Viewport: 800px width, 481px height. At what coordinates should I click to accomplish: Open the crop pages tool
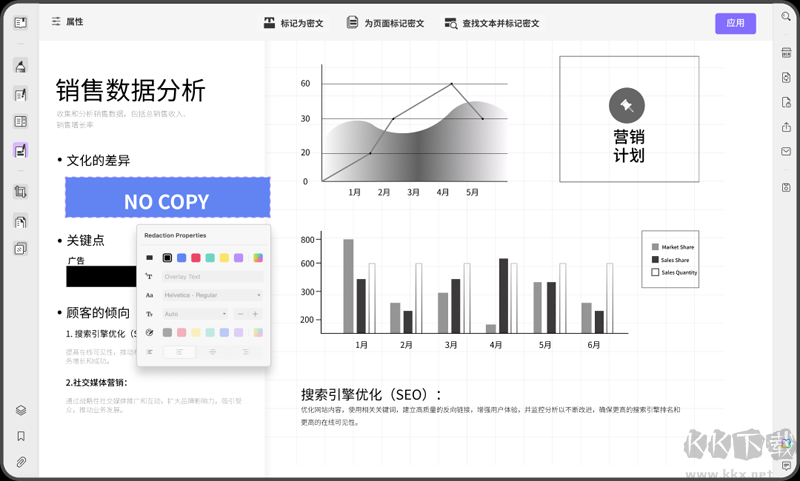pos(20,191)
